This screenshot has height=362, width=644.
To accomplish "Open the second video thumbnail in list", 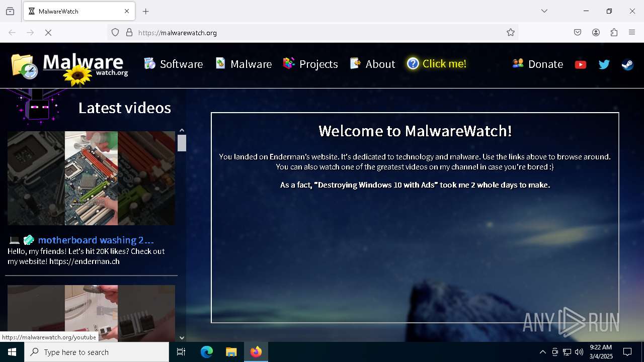I will [x=91, y=313].
